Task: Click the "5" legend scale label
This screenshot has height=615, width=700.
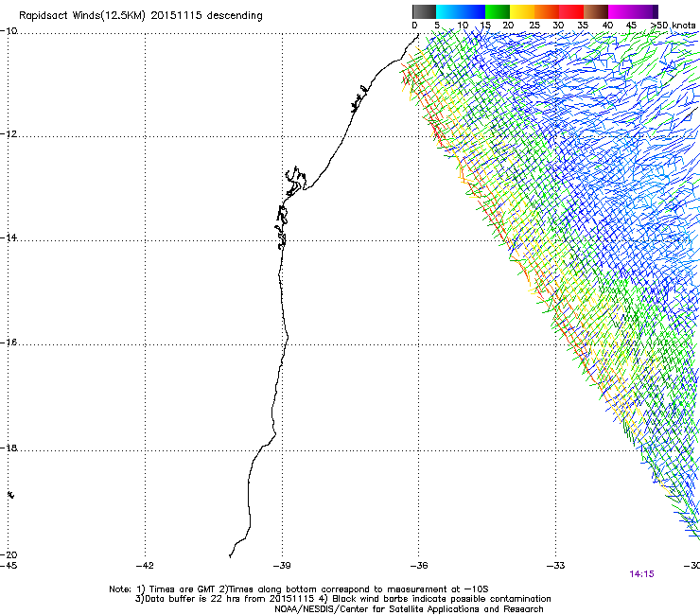Action: tap(437, 26)
